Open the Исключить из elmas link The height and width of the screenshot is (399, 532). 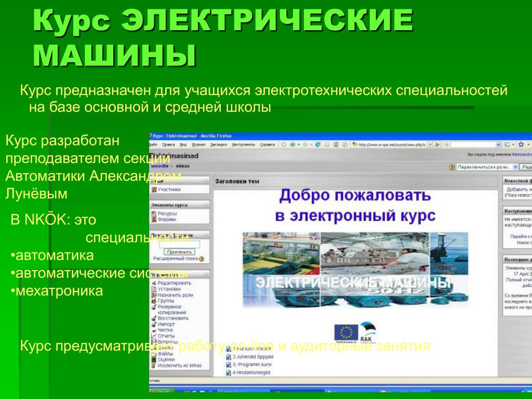pyautogui.click(x=179, y=366)
